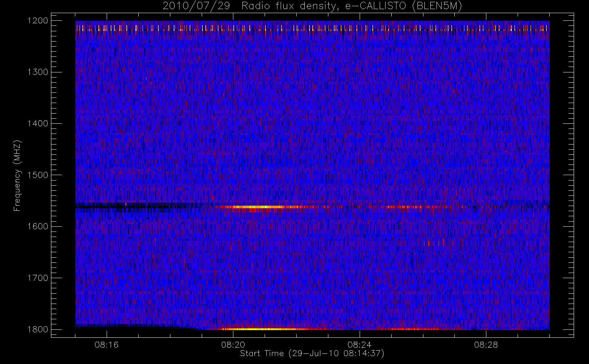Click the 08:28 time tick label

coord(486,345)
